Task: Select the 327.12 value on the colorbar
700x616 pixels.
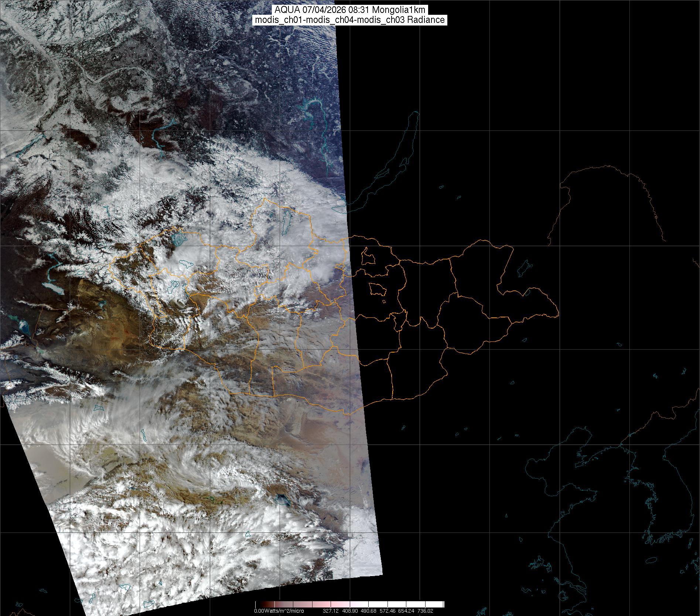Action: 331,611
